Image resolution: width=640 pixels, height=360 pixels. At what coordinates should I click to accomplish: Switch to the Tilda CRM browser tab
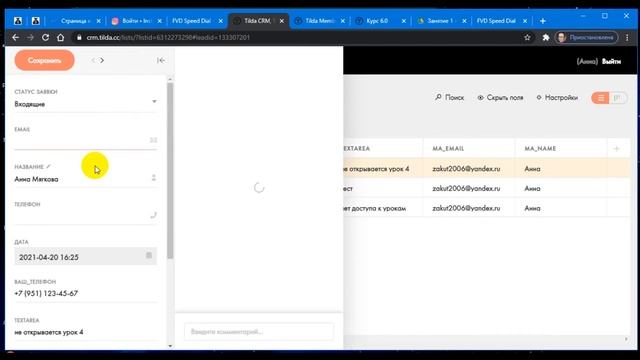pyautogui.click(x=257, y=21)
